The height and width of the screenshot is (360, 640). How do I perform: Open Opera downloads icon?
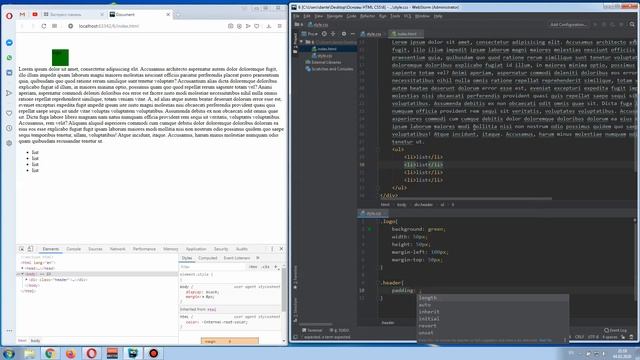point(269,26)
